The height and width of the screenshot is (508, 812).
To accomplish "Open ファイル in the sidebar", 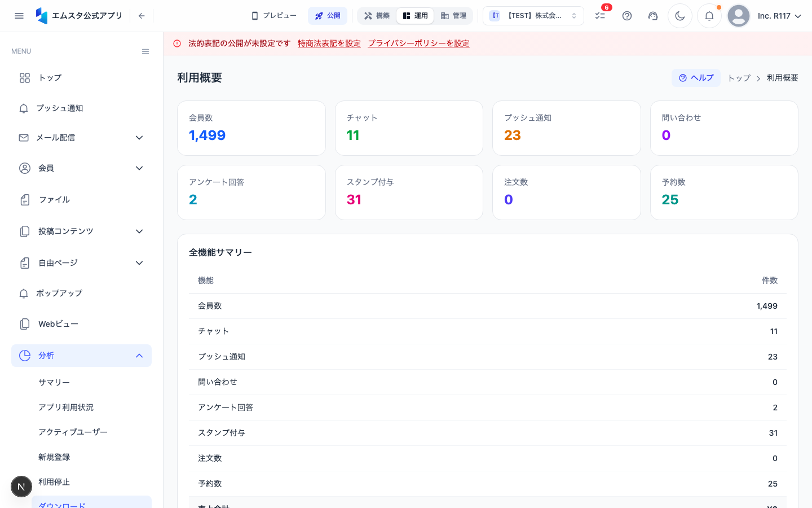I will point(81,200).
